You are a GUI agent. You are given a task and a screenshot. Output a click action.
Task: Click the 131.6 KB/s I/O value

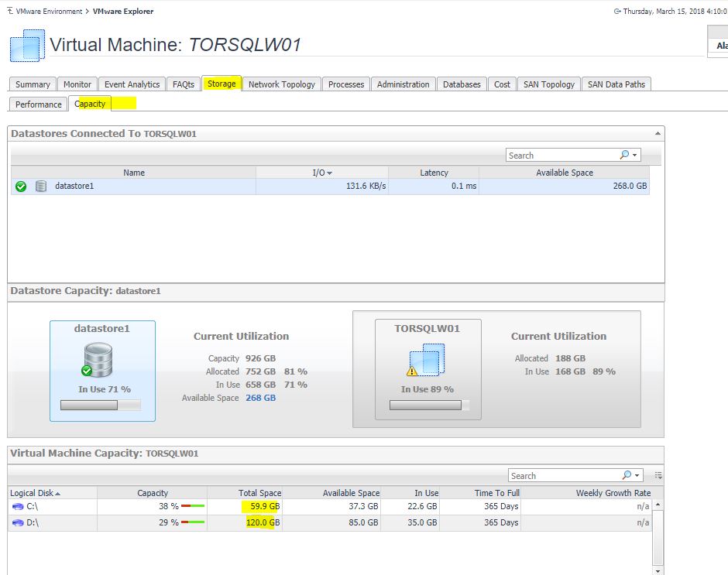(366, 186)
